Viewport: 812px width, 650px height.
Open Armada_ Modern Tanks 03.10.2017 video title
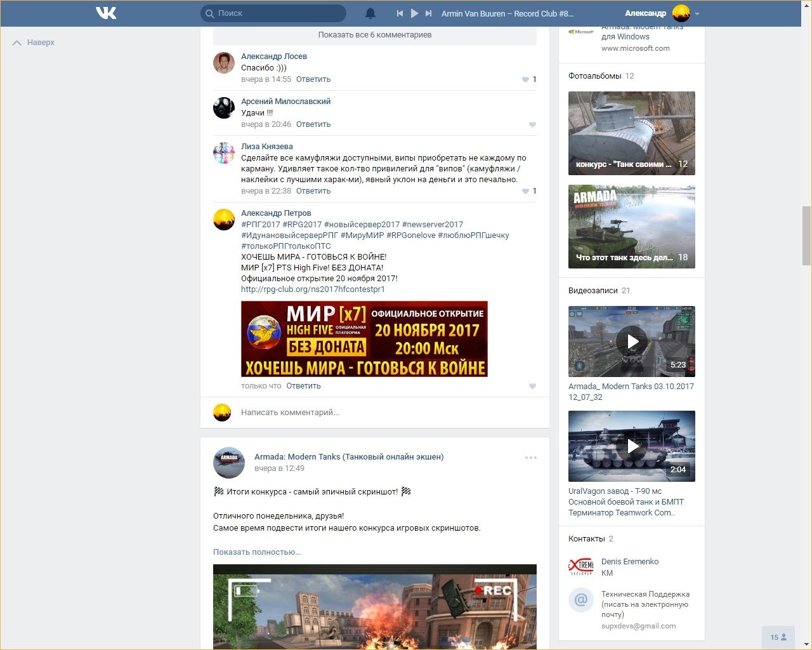point(631,392)
